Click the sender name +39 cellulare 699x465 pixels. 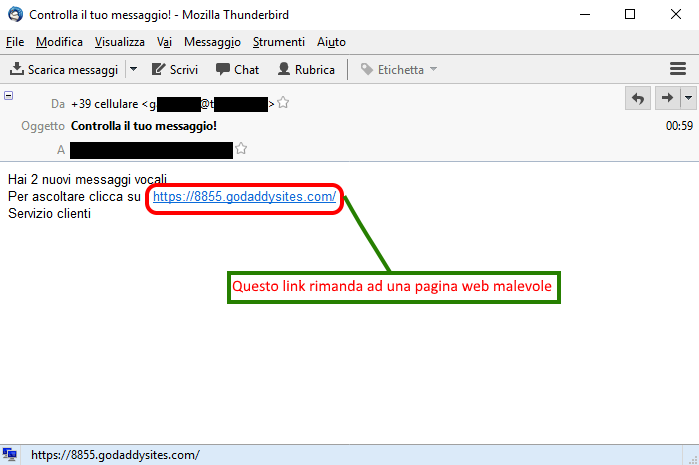pos(105,104)
